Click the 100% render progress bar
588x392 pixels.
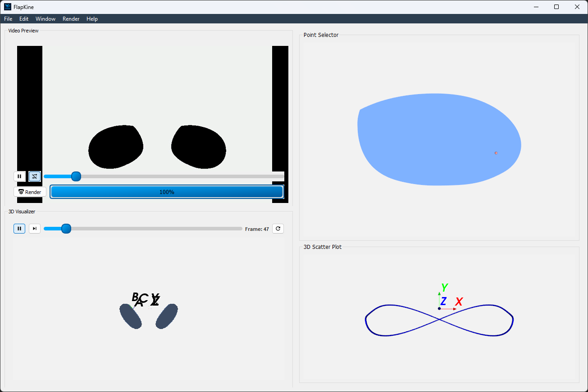coord(167,192)
